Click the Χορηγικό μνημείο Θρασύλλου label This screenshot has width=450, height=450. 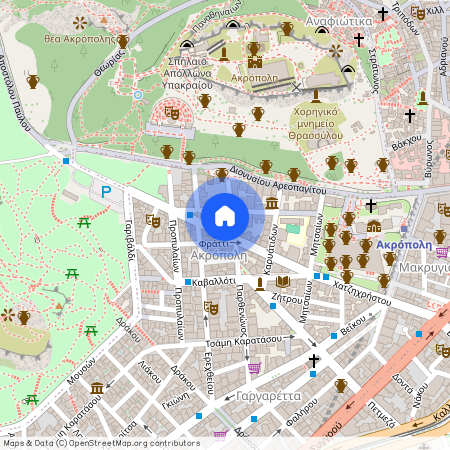point(315,124)
